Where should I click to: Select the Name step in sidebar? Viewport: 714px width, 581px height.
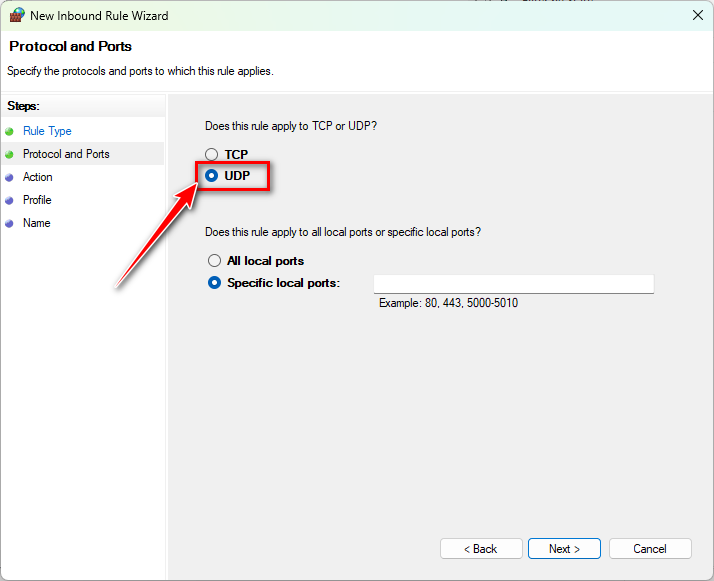point(36,223)
